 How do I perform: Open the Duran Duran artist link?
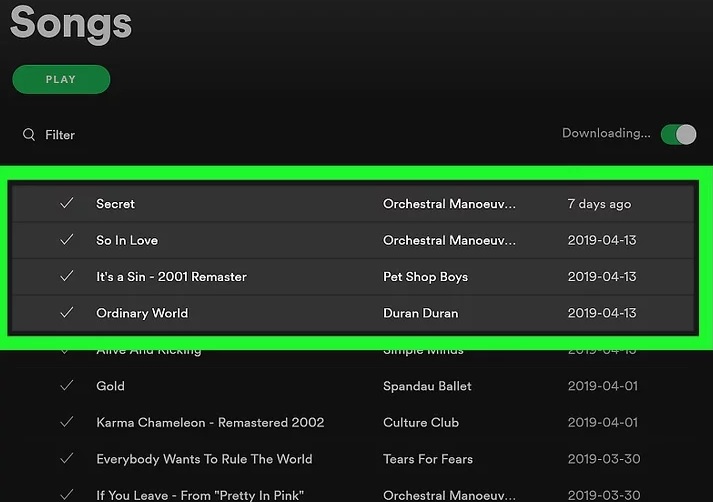(x=421, y=313)
